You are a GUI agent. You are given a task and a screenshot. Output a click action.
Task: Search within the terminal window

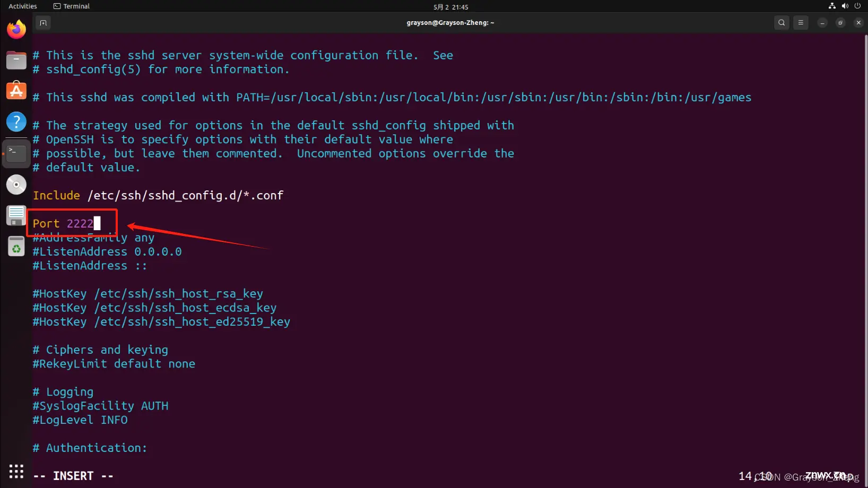[x=782, y=23]
